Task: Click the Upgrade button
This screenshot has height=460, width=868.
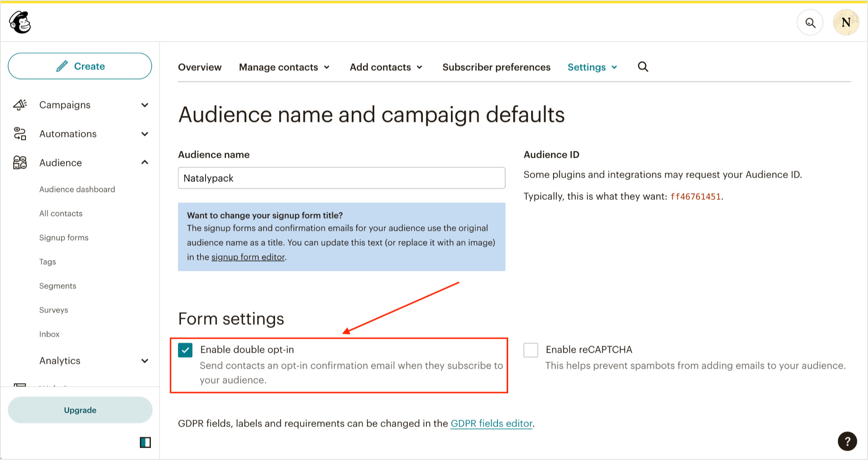Action: click(80, 410)
